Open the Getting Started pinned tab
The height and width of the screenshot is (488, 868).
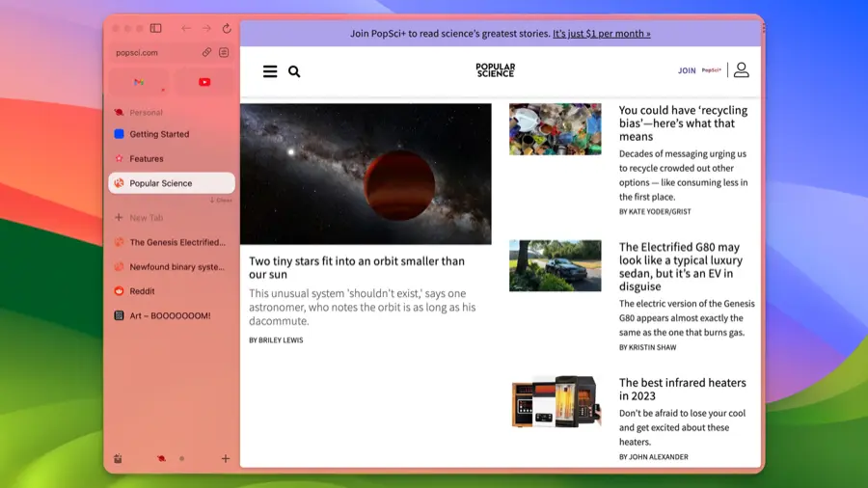(x=172, y=134)
